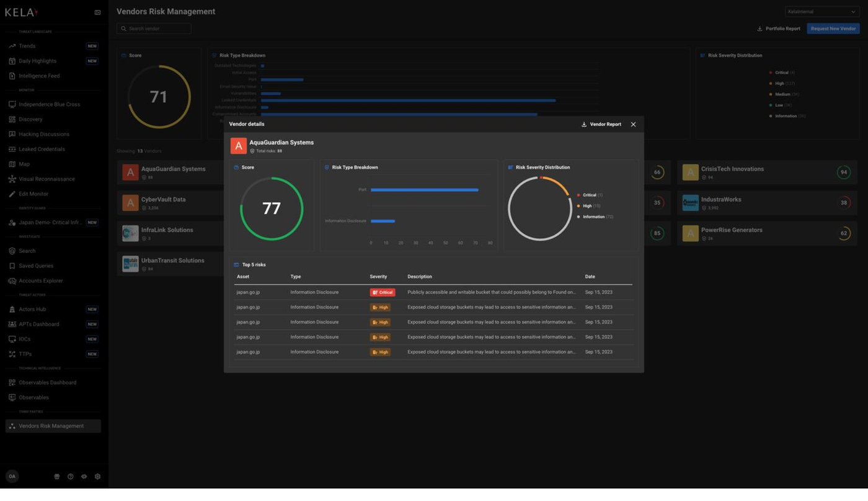Open the Japan Demo- Critical Infr... sidebar entry

[53, 222]
